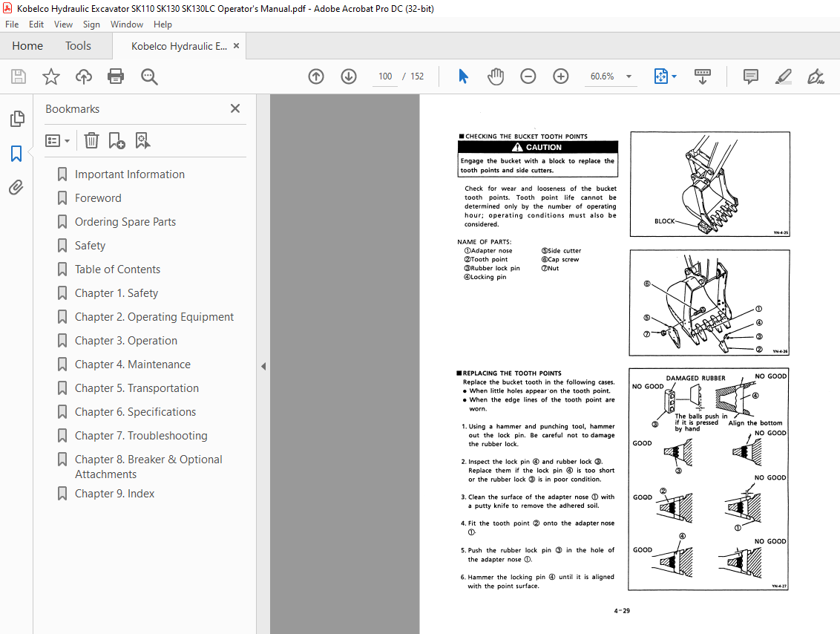
Task: Open the Edit menu
Action: point(36,24)
